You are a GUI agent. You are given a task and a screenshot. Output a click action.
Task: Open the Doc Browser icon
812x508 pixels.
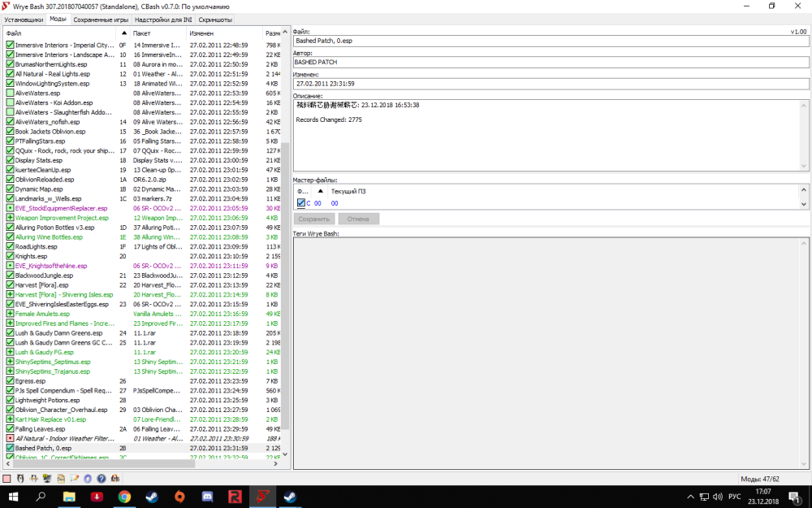tap(61, 479)
